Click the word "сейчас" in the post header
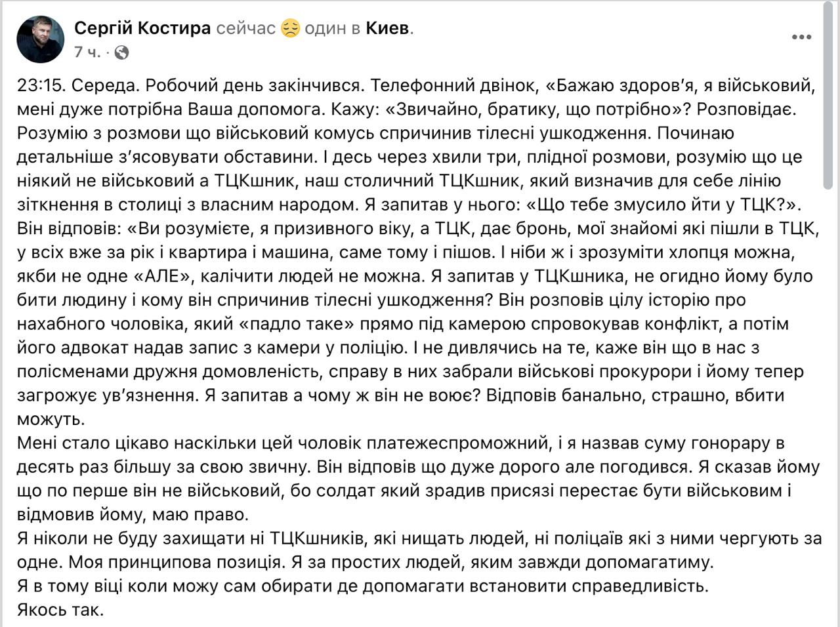 [245, 28]
